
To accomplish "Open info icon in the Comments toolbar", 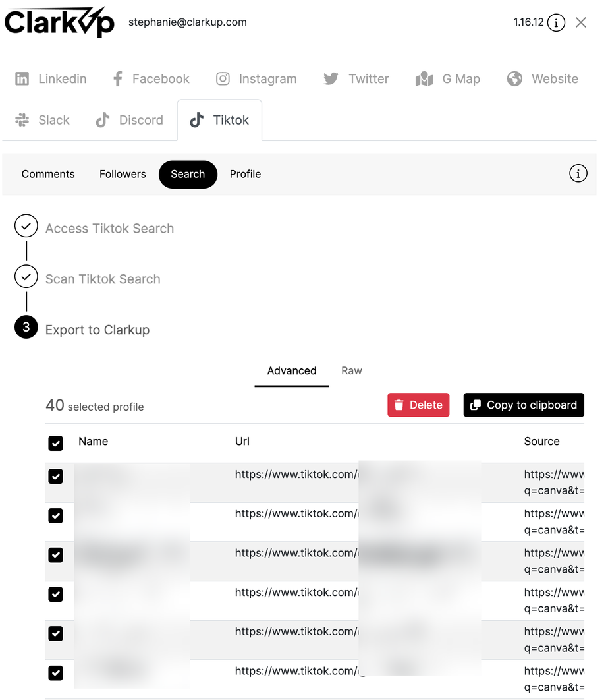I will 578,173.
